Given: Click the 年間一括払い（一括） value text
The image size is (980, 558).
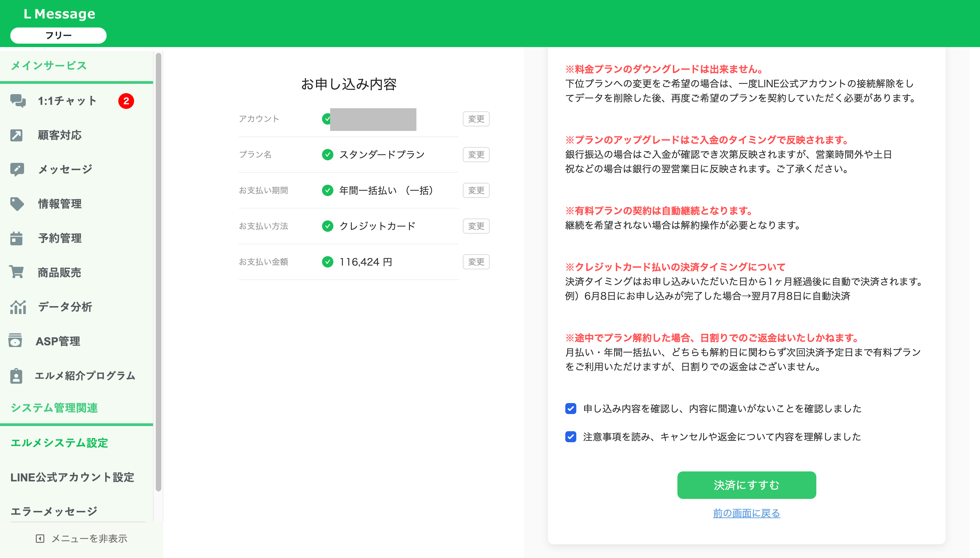Looking at the screenshot, I should pos(386,190).
